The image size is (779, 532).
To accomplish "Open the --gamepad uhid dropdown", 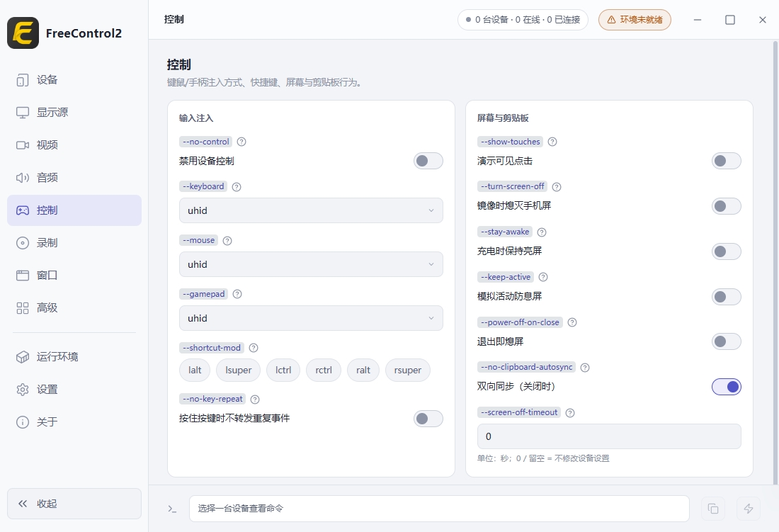I will point(311,318).
